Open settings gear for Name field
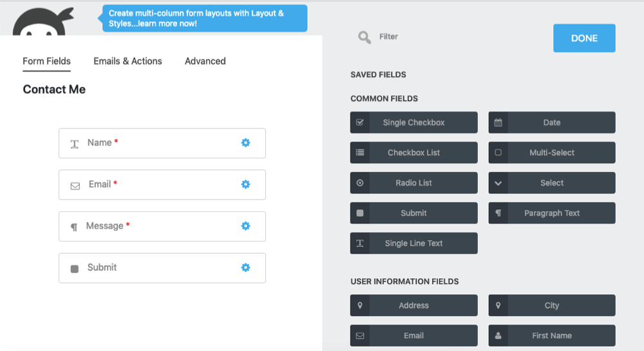644x351 pixels. [245, 143]
